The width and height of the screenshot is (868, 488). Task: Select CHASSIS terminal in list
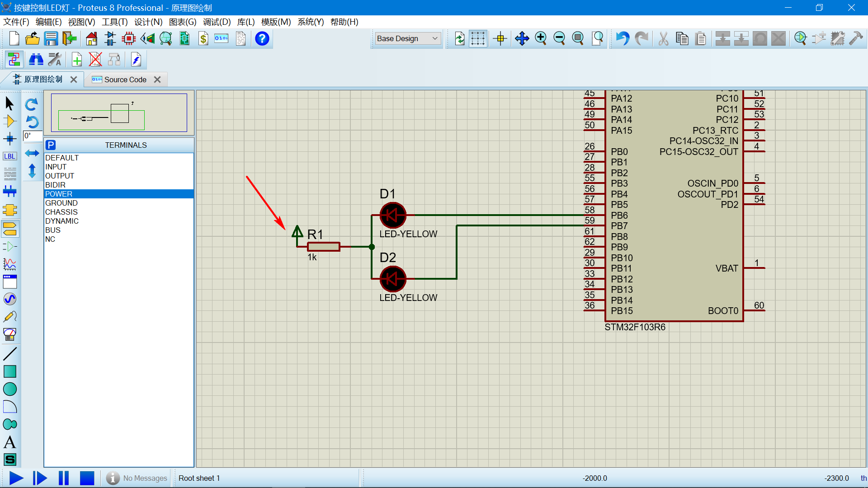click(119, 212)
